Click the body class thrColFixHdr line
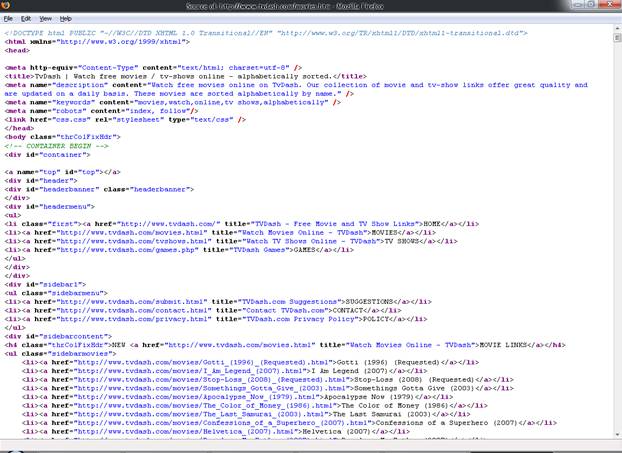 62,137
